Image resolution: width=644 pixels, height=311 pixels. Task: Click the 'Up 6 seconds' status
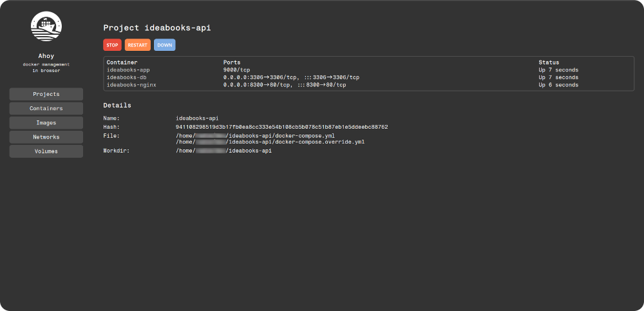(x=558, y=85)
